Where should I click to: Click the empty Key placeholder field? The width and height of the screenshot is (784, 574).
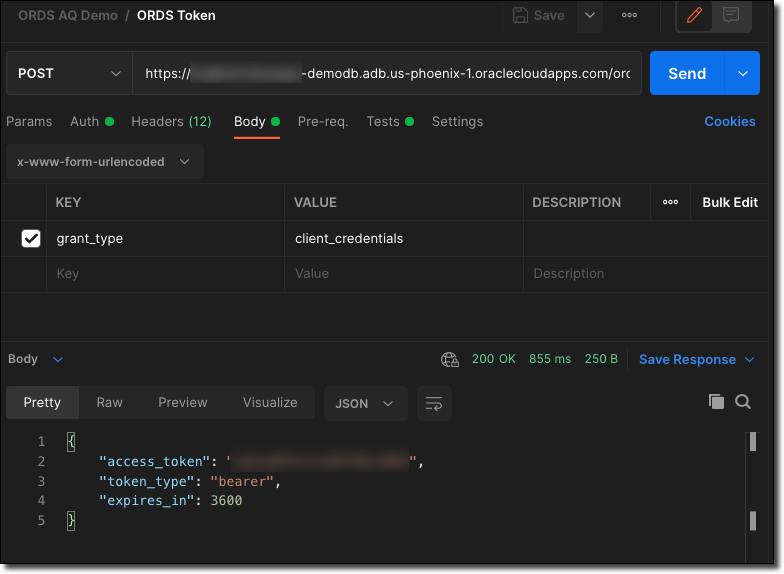(165, 274)
